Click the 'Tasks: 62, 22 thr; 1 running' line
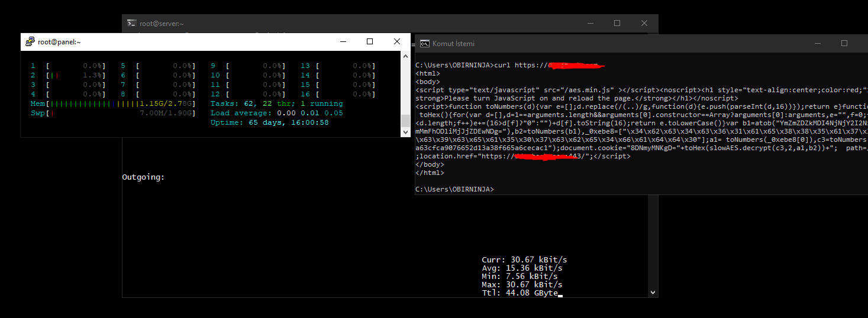 (277, 104)
